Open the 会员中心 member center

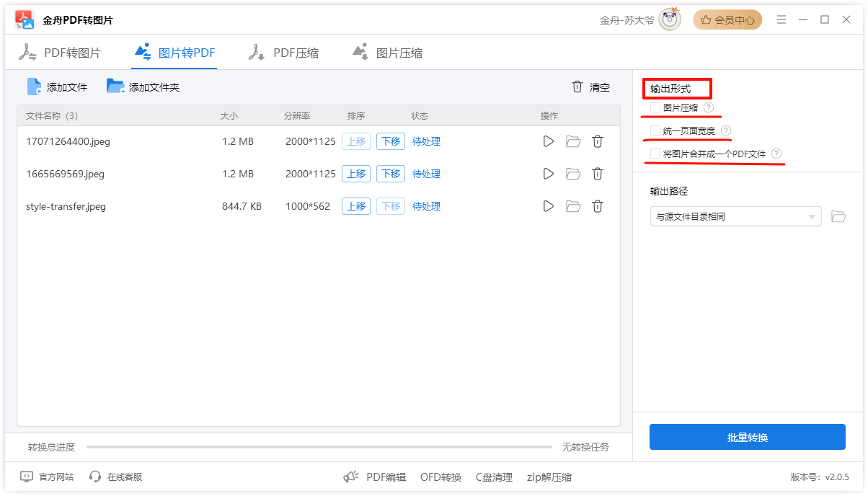click(x=727, y=20)
